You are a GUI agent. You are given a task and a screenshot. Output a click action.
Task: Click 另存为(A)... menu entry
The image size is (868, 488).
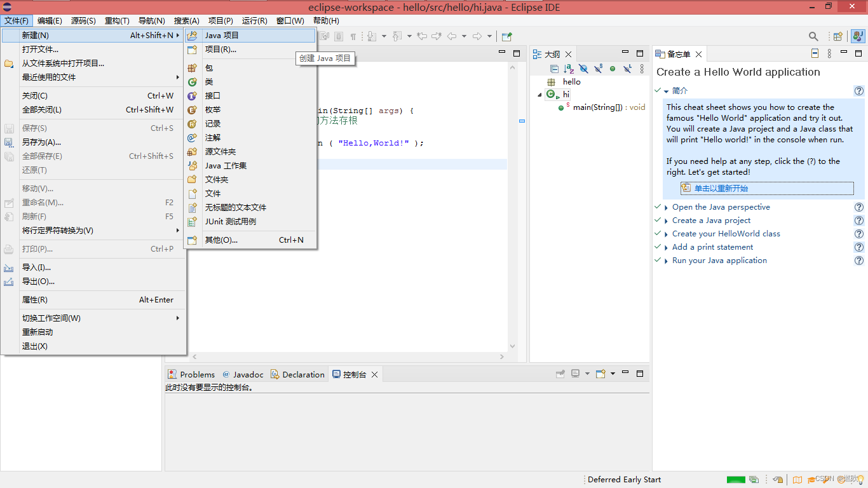(93, 142)
